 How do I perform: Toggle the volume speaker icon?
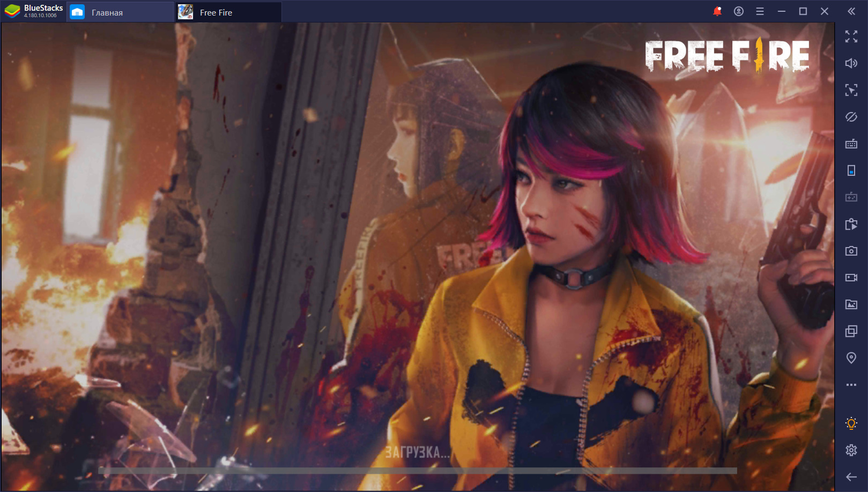851,63
